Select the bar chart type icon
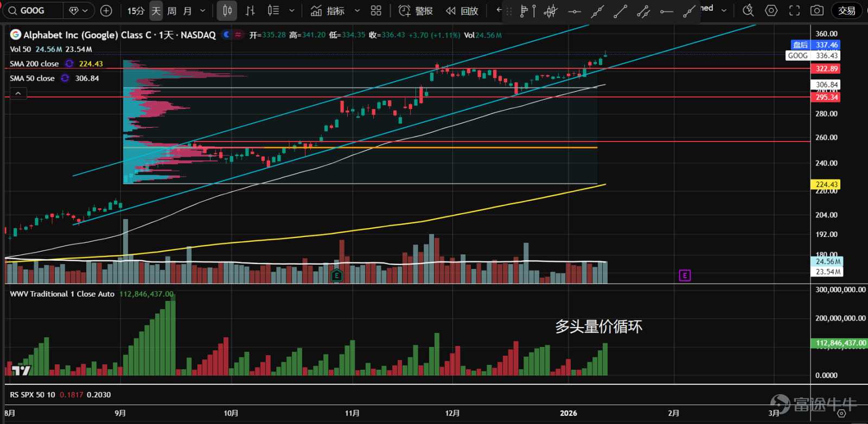 250,10
